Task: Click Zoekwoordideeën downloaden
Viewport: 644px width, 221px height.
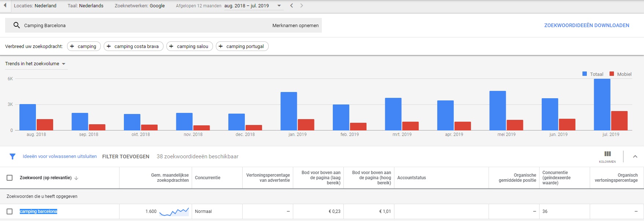Action: pyautogui.click(x=586, y=25)
